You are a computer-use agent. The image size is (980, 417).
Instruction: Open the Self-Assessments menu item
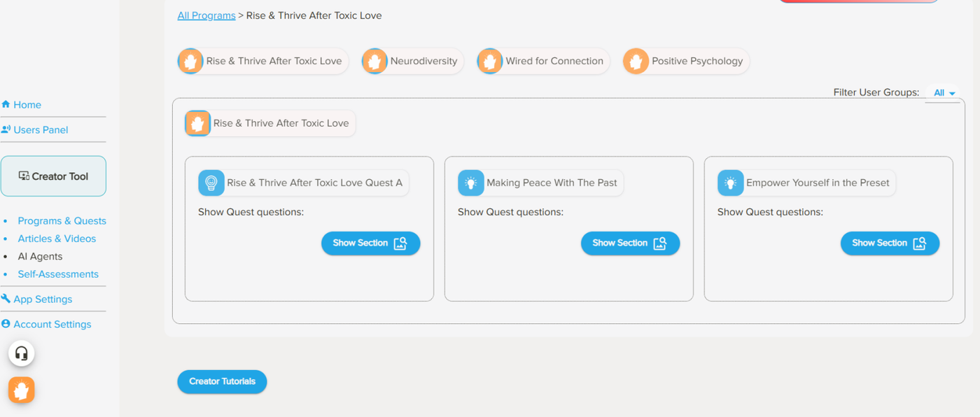click(58, 274)
